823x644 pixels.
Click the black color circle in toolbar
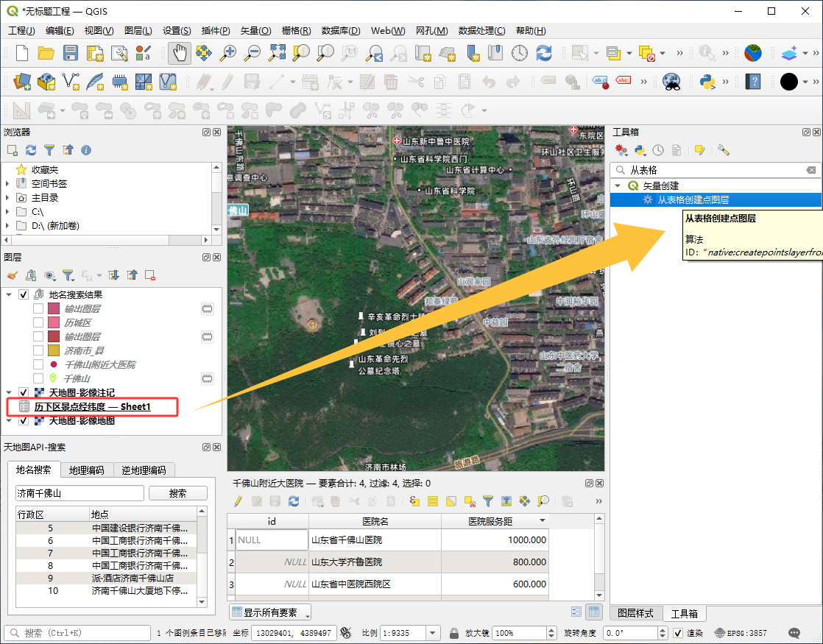pos(789,82)
